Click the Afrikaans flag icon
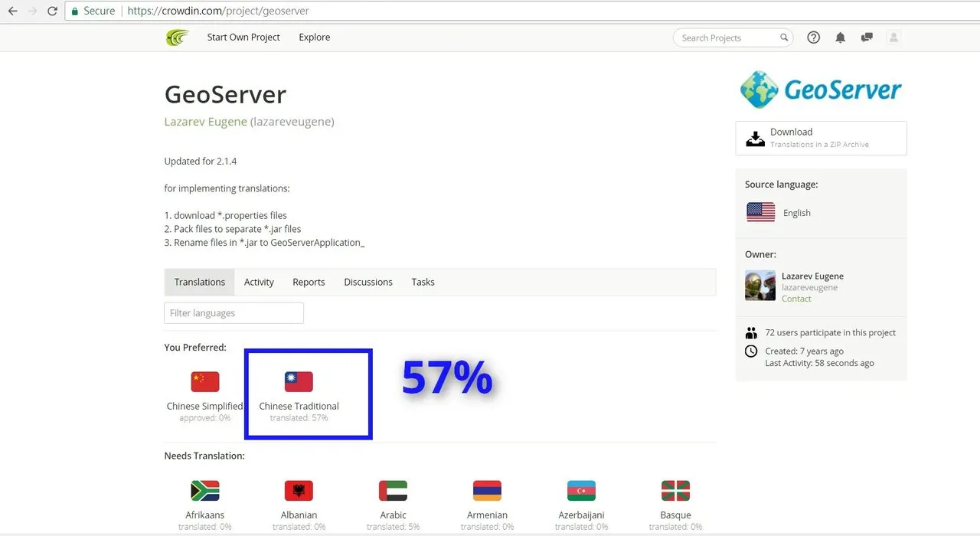Screen dimensions: 980x536 pyautogui.click(x=205, y=490)
